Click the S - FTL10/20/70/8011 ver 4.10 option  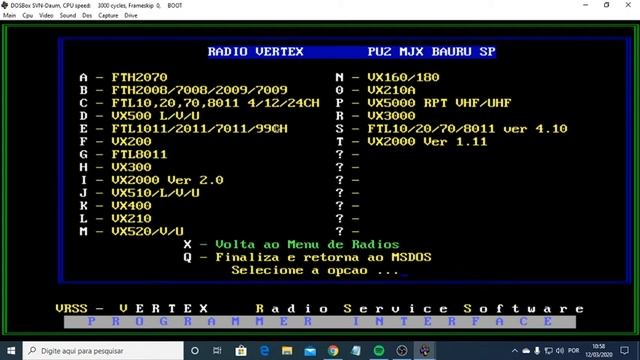[451, 129]
